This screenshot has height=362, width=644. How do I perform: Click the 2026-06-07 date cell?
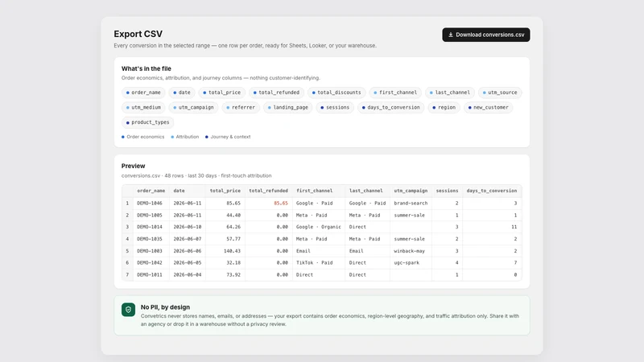click(x=188, y=239)
